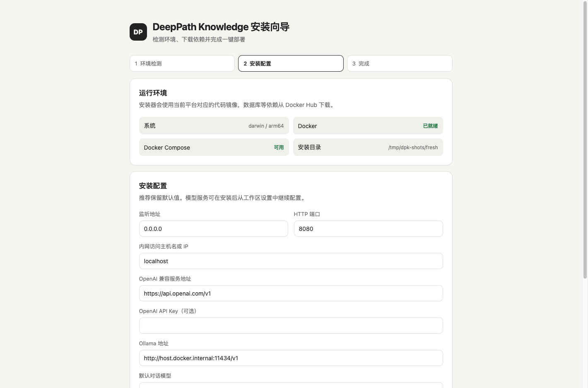Edit the 内网访问主机名或 IP localhost field
The height and width of the screenshot is (388, 588).
click(x=291, y=261)
